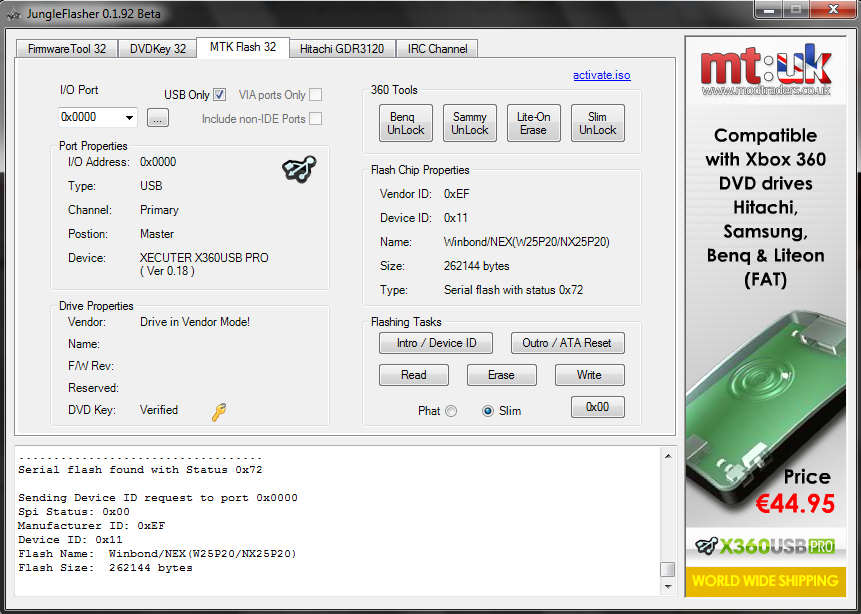Click the Vendor ID '0xEF' value
The height and width of the screenshot is (614, 861).
pyautogui.click(x=456, y=194)
